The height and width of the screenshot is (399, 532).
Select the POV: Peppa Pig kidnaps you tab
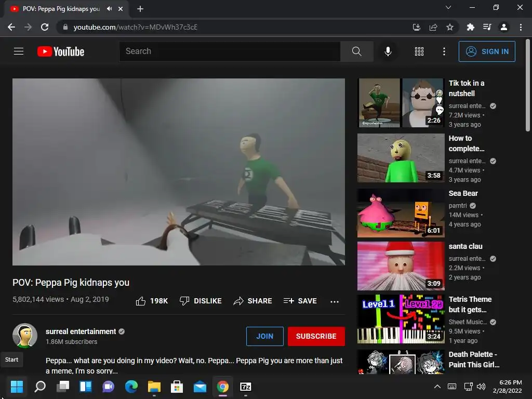[61, 9]
